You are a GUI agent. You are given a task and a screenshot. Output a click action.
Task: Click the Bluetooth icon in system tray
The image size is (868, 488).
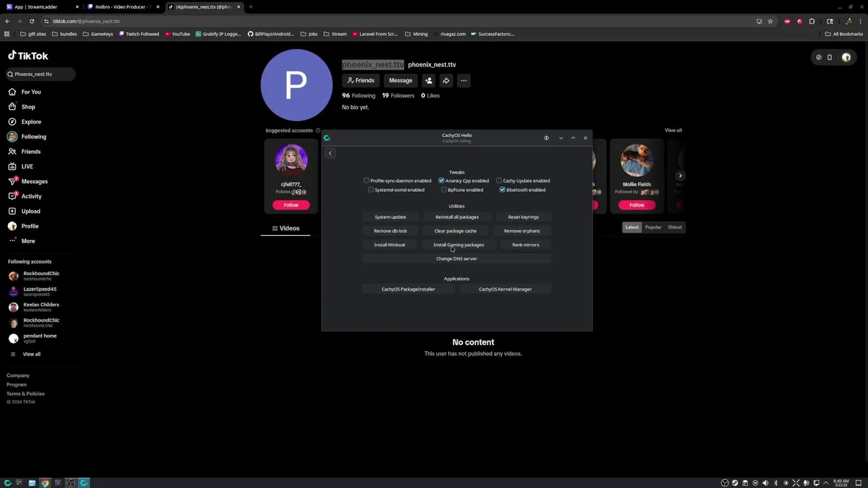click(x=776, y=483)
